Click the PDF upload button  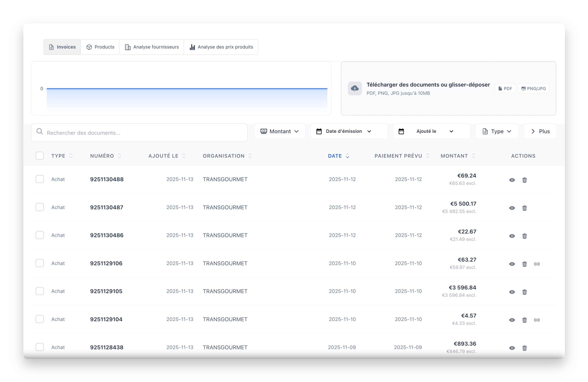505,88
